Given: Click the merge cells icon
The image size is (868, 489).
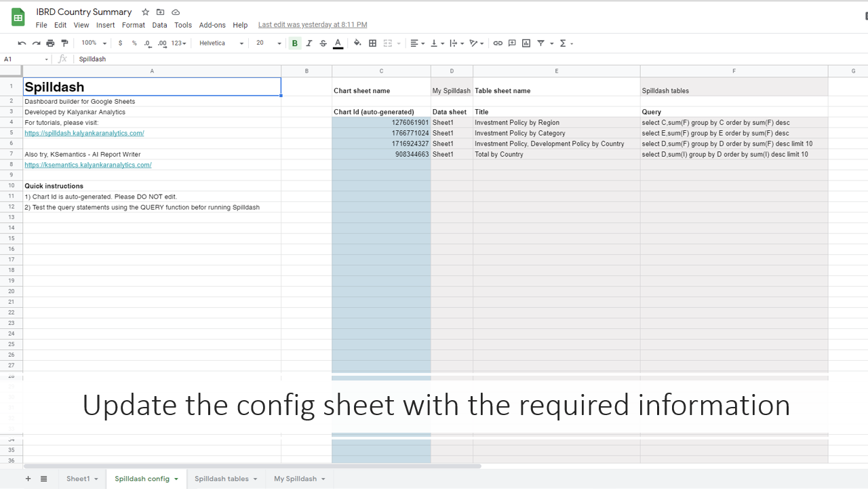Looking at the screenshot, I should (388, 43).
